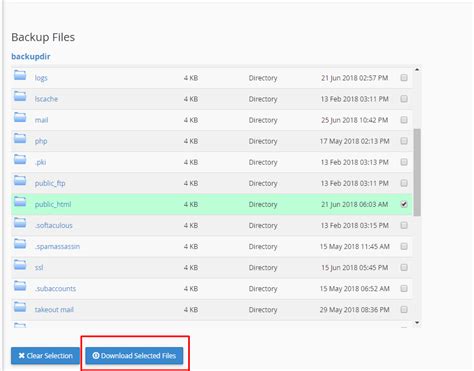Check the box for the .spamassassin directory
The height and width of the screenshot is (371, 474).
404,246
